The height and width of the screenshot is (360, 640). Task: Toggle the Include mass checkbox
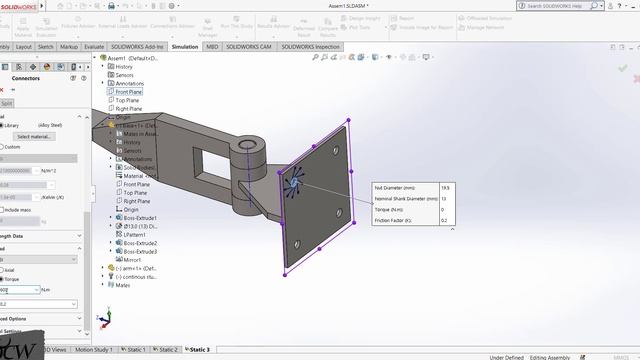2,209
